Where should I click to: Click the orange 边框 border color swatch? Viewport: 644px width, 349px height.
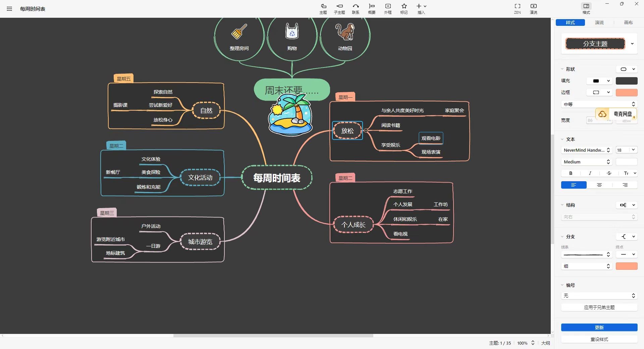(626, 93)
